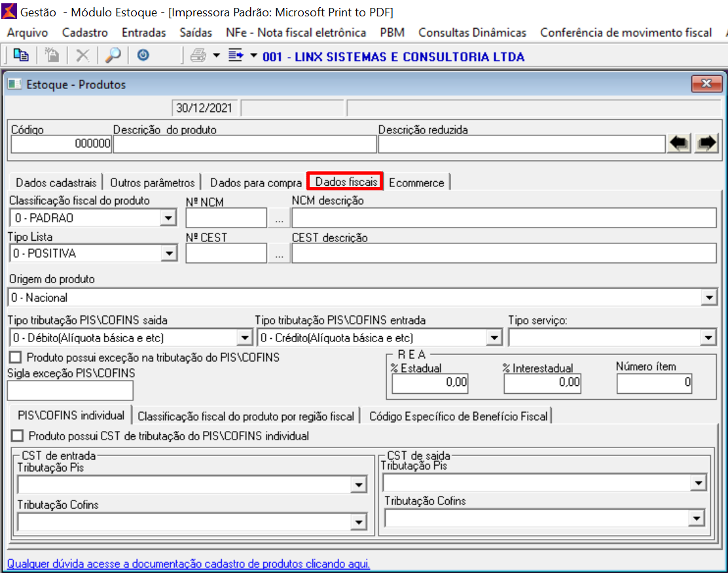The width and height of the screenshot is (728, 573).
Task: Click the delete X icon in the toolbar
Action: point(82,56)
